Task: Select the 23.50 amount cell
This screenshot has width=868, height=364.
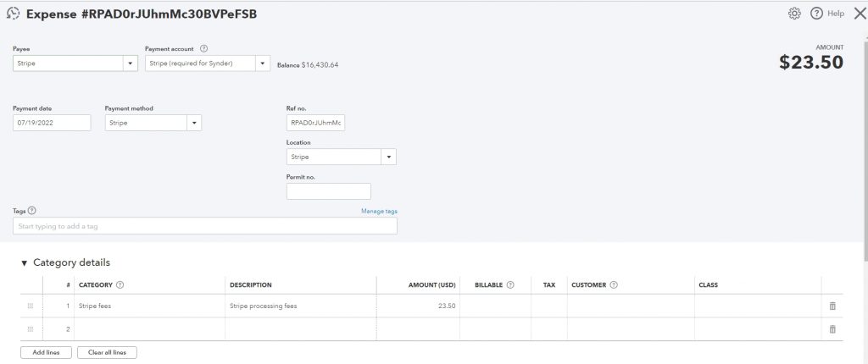Action: tap(418, 306)
